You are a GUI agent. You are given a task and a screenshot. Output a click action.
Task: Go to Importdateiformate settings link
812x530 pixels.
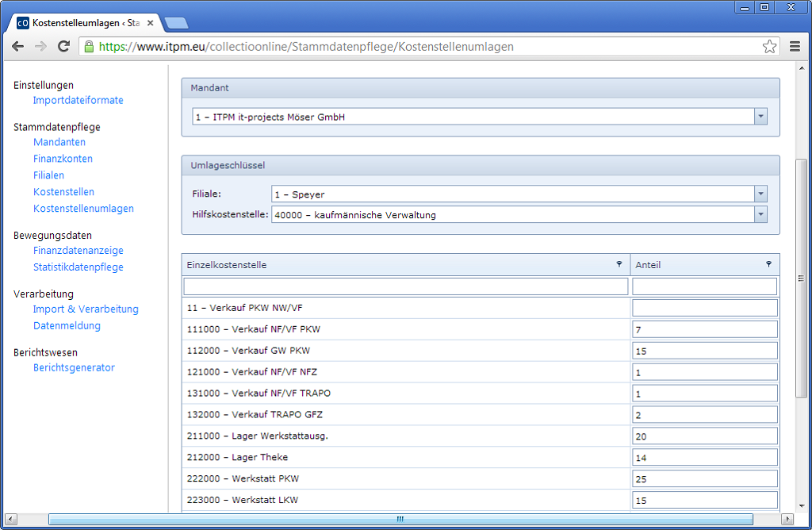pyautogui.click(x=78, y=101)
